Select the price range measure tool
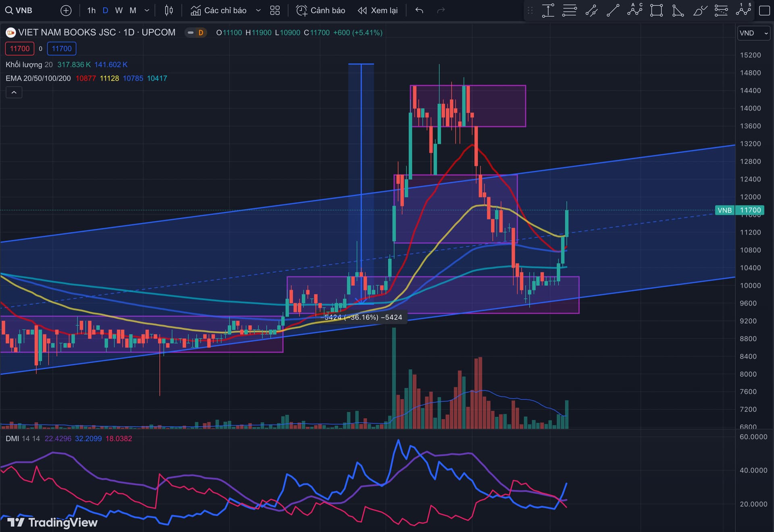Screen dimensions: 774x532 548,10
